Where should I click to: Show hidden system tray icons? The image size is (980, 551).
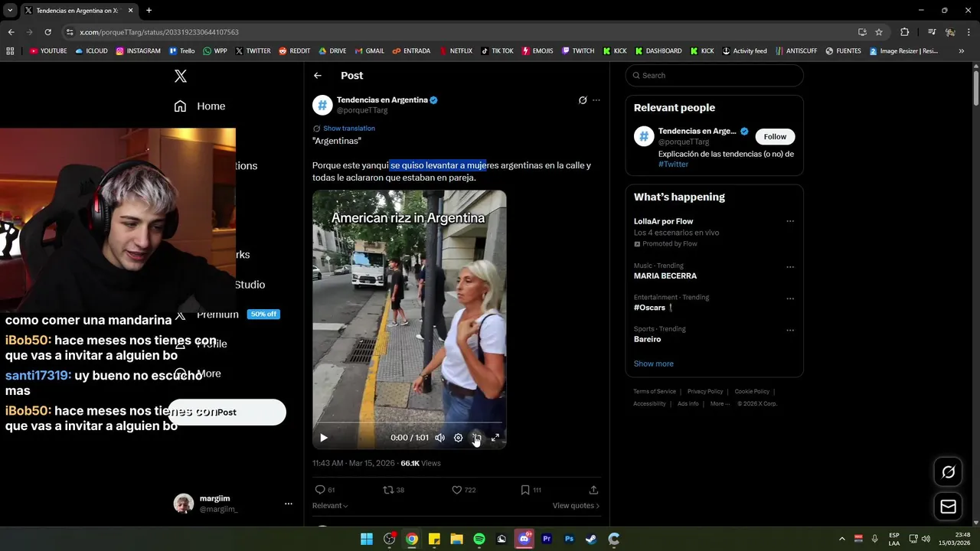point(842,539)
